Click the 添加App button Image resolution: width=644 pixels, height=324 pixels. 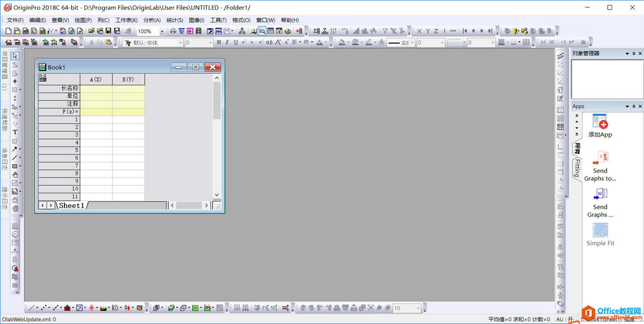tap(600, 126)
